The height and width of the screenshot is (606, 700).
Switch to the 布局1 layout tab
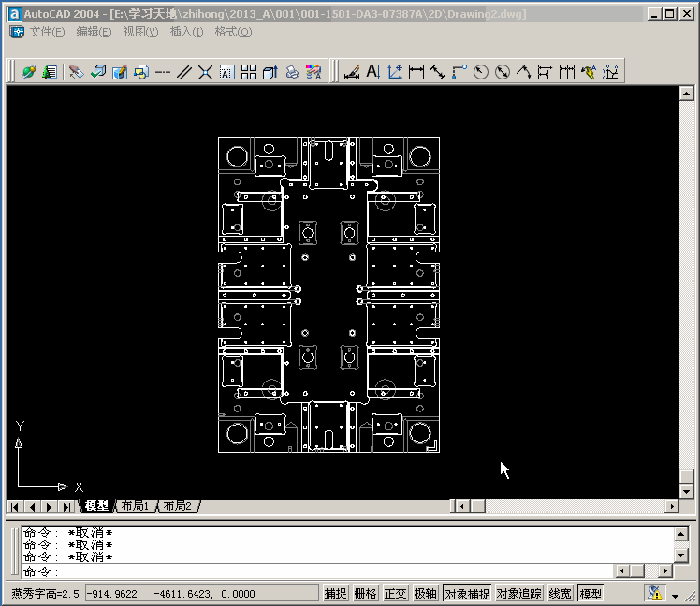134,506
